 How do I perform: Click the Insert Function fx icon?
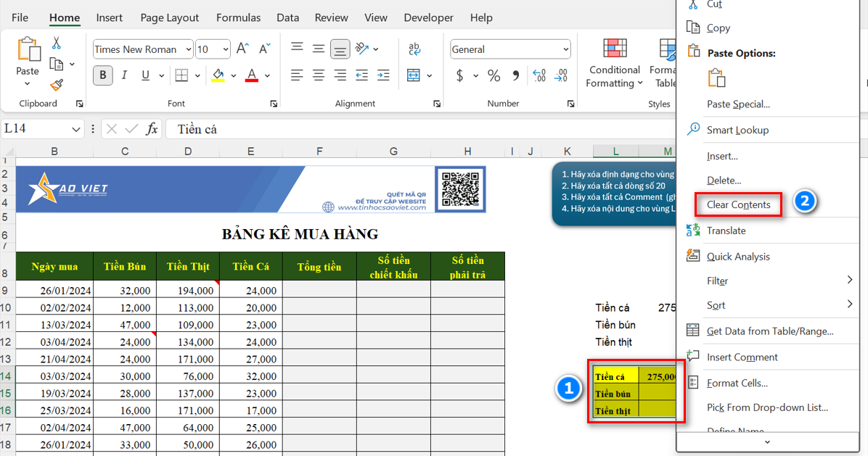152,129
